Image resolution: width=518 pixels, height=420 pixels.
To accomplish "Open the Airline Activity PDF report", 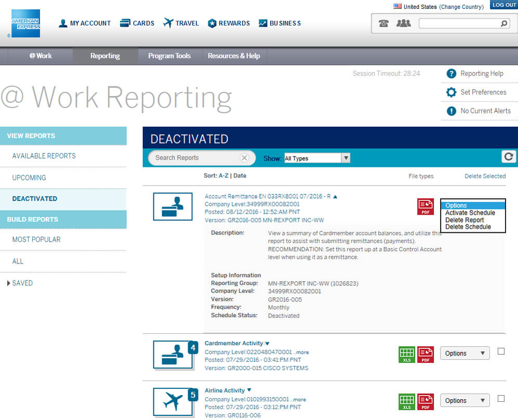I will pos(426,401).
